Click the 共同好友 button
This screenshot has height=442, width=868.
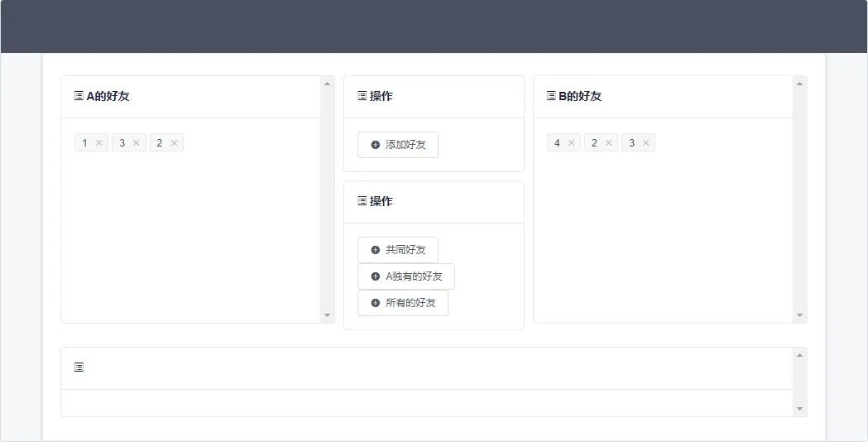[398, 250]
